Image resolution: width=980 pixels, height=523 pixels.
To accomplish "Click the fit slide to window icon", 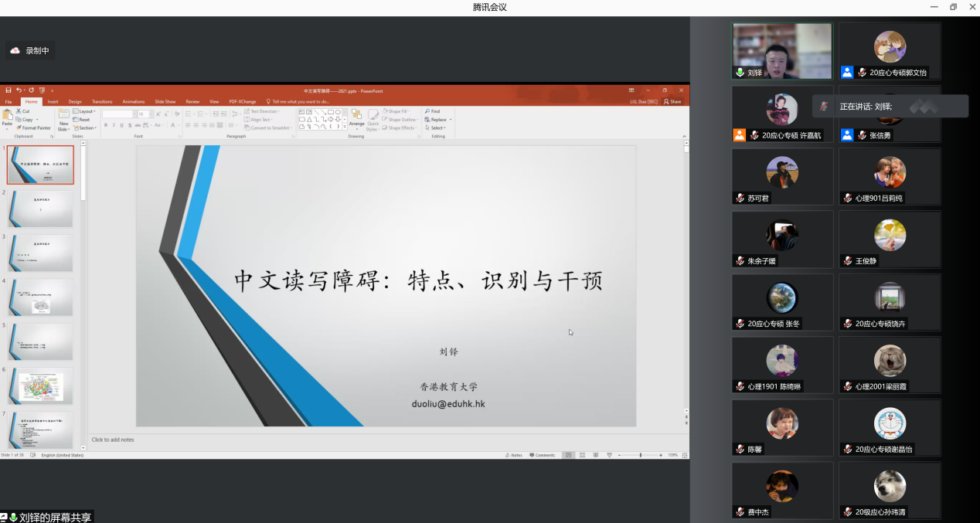I will (x=685, y=455).
